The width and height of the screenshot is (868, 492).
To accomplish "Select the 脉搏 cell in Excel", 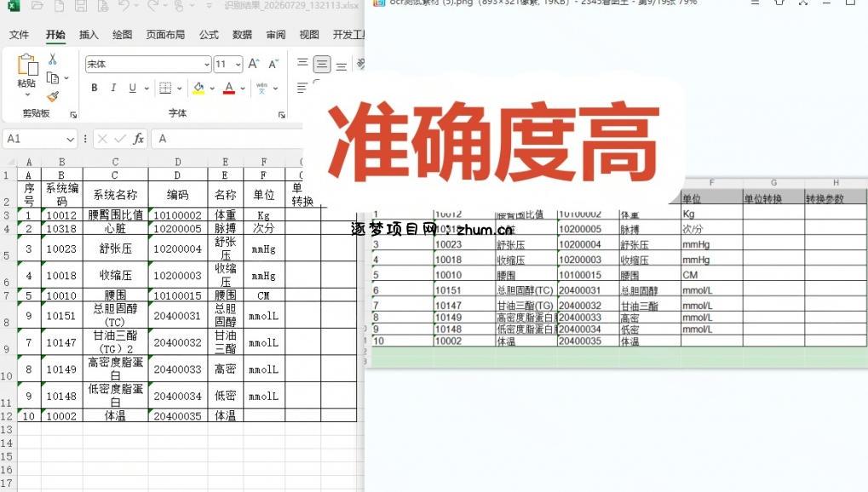I will pyautogui.click(x=225, y=228).
